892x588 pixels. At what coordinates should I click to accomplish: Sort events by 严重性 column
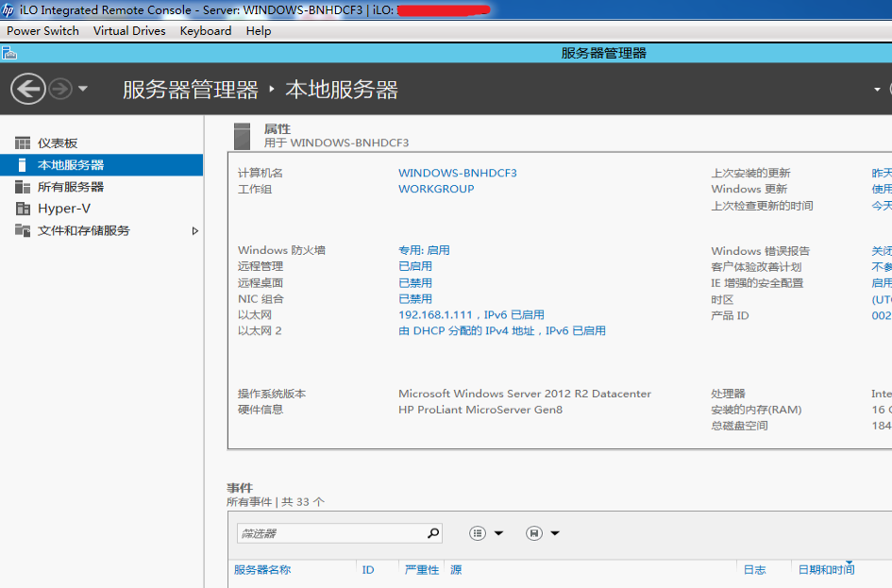point(422,569)
